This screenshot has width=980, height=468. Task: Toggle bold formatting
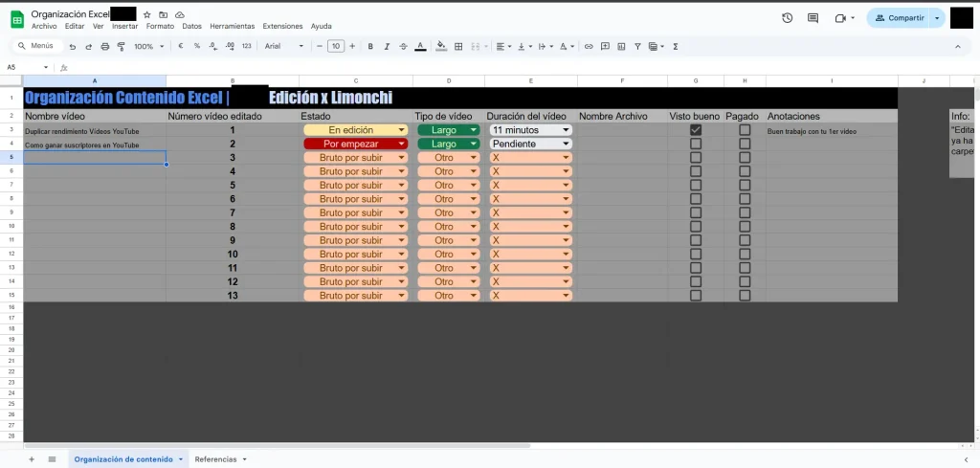coord(370,46)
